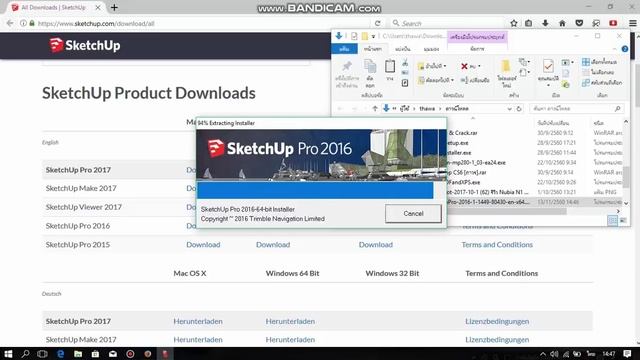Click thawa in Explorer breadcrumb path
The width and height of the screenshot is (640, 360).
(x=427, y=109)
